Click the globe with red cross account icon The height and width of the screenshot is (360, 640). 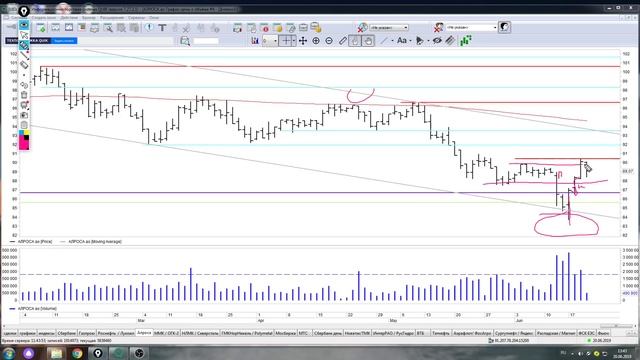click(362, 27)
